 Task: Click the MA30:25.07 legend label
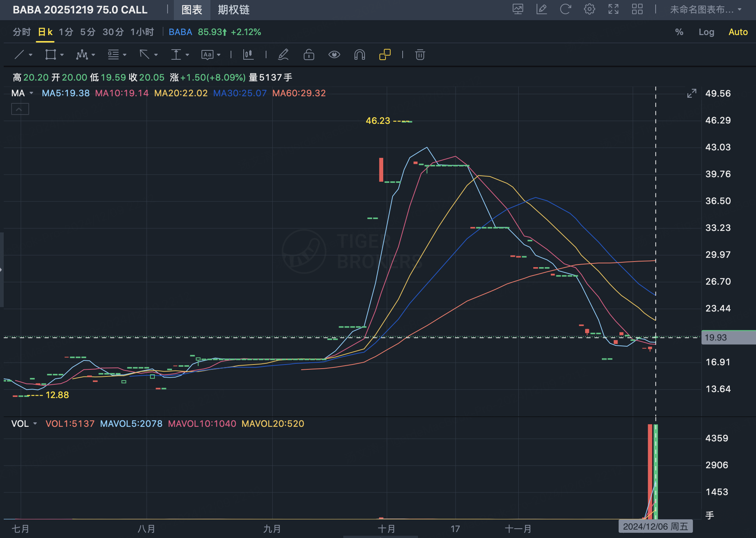click(x=240, y=93)
